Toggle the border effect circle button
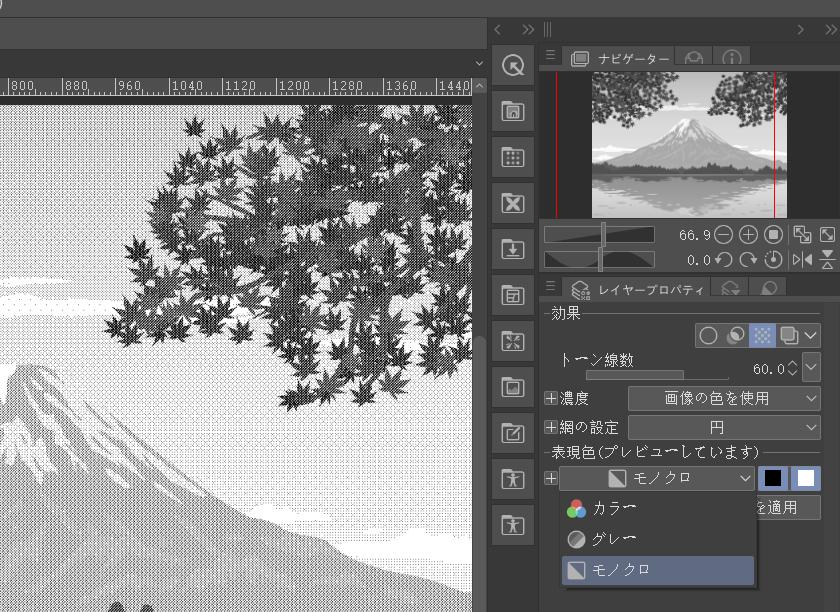Viewport: 840px width, 612px height. 708,335
